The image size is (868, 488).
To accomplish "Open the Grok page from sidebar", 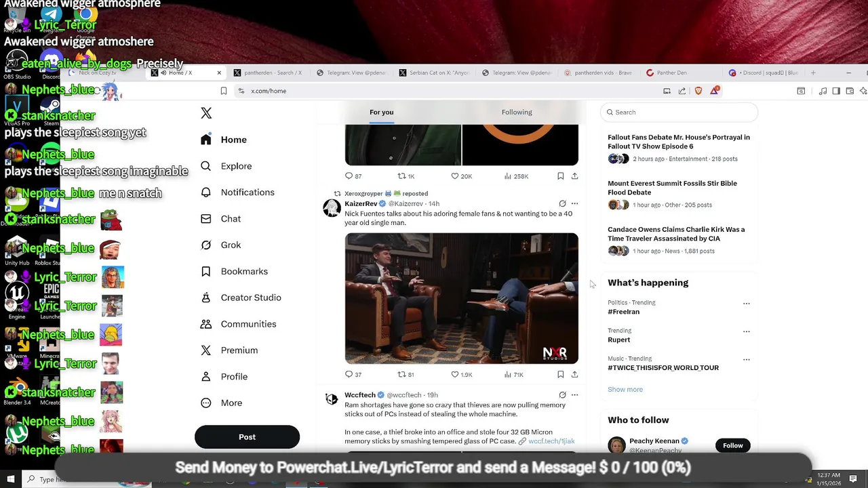I will point(221,245).
